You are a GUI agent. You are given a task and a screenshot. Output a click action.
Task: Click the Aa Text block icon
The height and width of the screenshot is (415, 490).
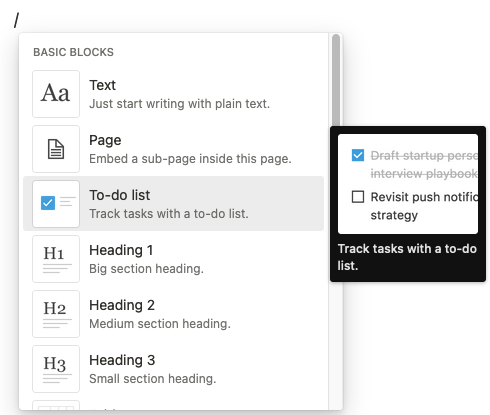pos(56,94)
